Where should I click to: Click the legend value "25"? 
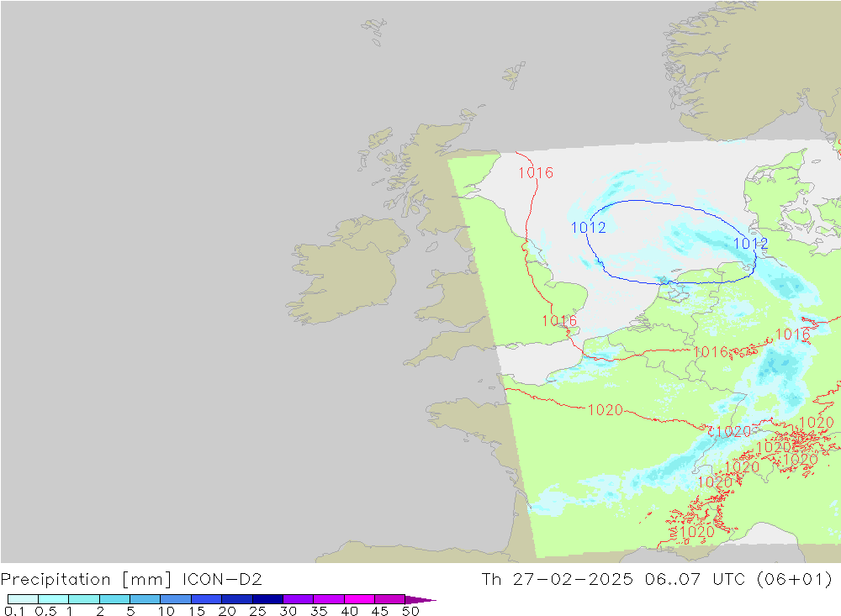click(x=257, y=611)
